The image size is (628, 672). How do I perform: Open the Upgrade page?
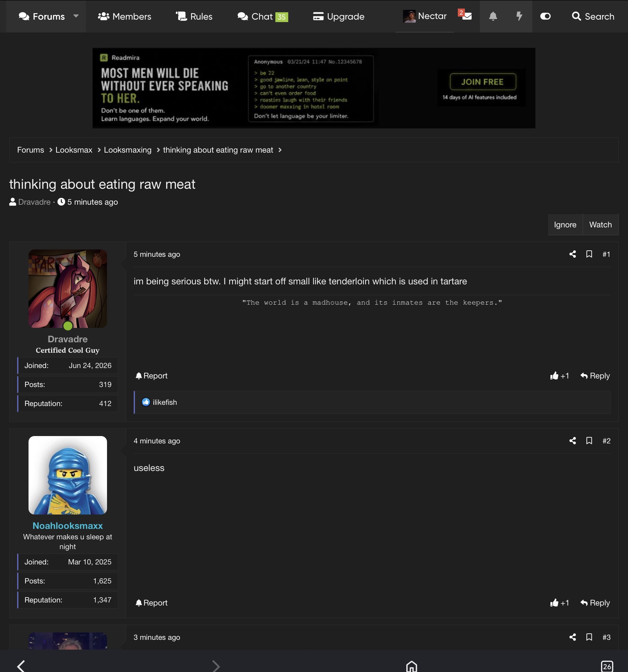click(x=339, y=16)
